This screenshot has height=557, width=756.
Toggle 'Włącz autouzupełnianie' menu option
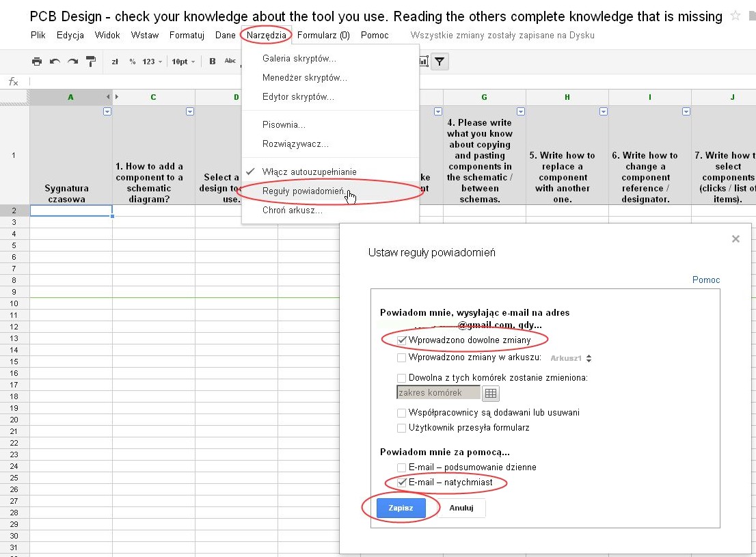(330, 172)
